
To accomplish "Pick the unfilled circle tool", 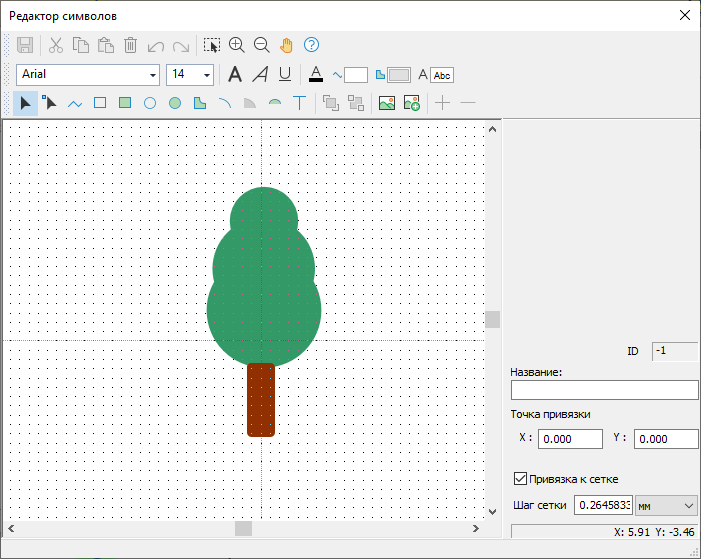I will 150,103.
